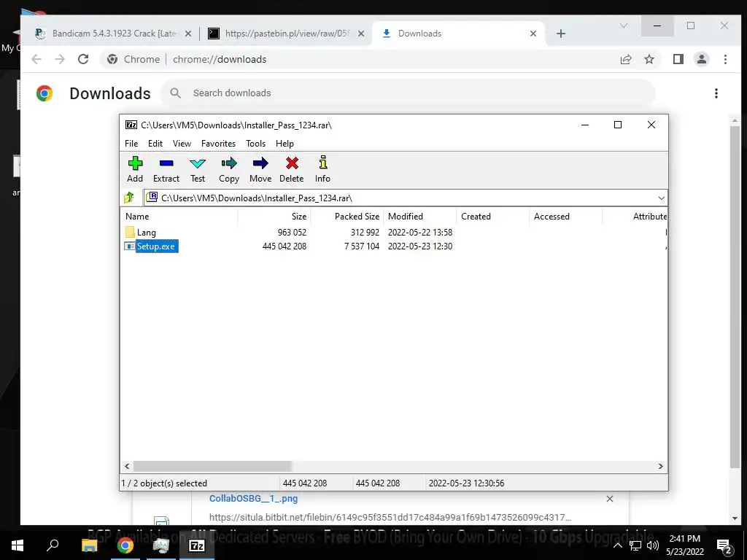Click the horizontal scrollbar right arrow
This screenshot has height=560, width=747.
(661, 466)
